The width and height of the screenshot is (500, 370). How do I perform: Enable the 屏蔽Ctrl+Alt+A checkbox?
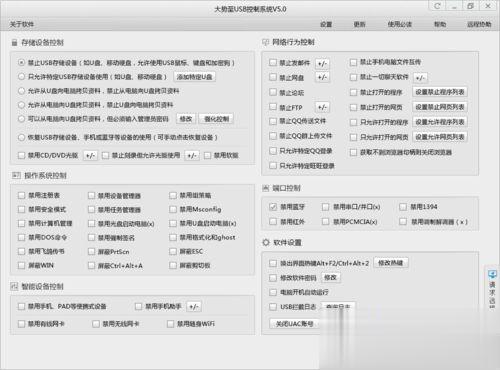[x=91, y=266]
